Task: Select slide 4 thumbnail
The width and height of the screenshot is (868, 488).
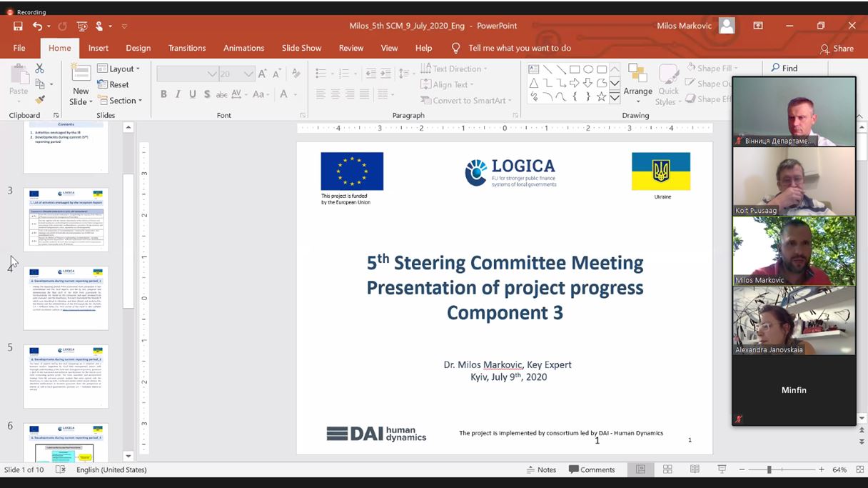Action: tap(66, 298)
